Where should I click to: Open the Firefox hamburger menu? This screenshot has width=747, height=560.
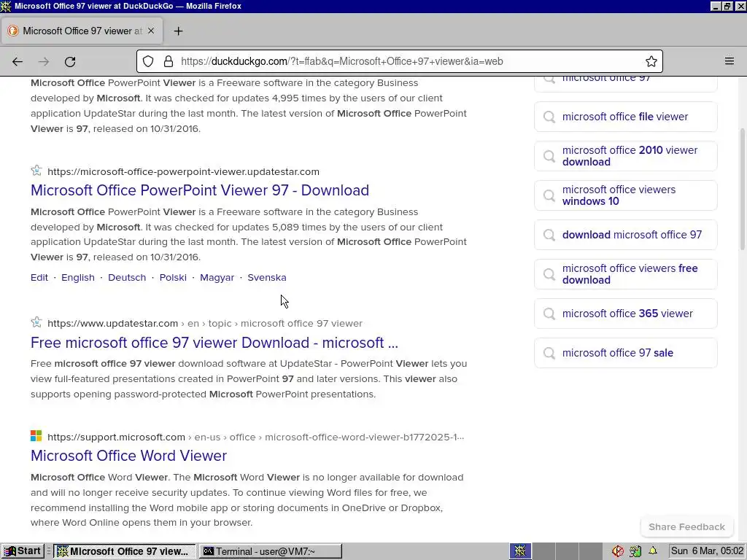[x=729, y=61]
